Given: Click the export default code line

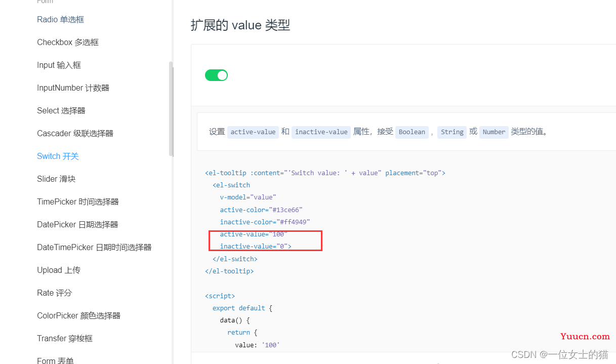Looking at the screenshot, I should pyautogui.click(x=242, y=308).
